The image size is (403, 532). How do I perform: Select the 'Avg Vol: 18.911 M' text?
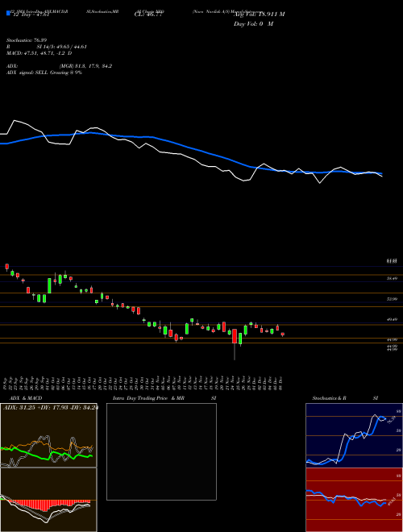coord(260,15)
